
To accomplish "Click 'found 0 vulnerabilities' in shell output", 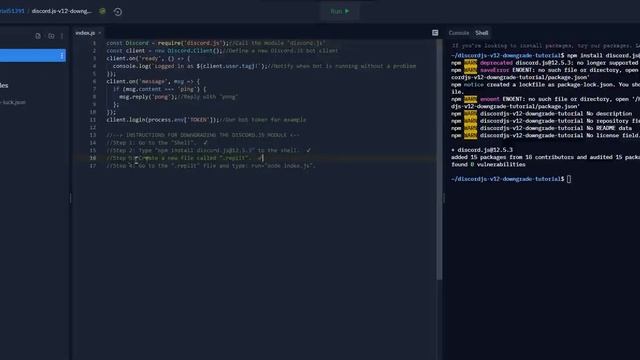I will (488, 164).
